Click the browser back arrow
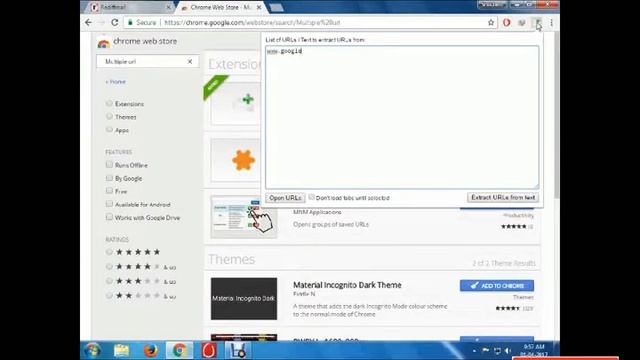 89,22
